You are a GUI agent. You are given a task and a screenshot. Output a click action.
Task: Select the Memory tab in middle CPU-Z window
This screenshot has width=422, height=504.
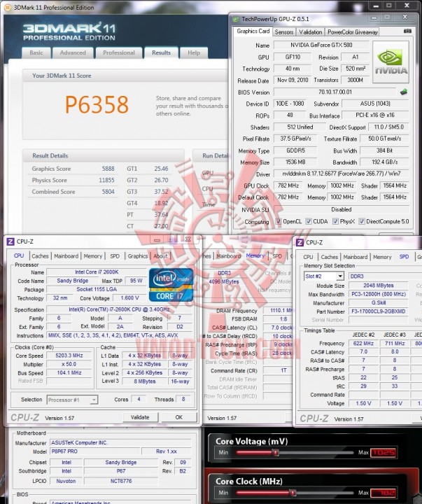[x=255, y=255]
